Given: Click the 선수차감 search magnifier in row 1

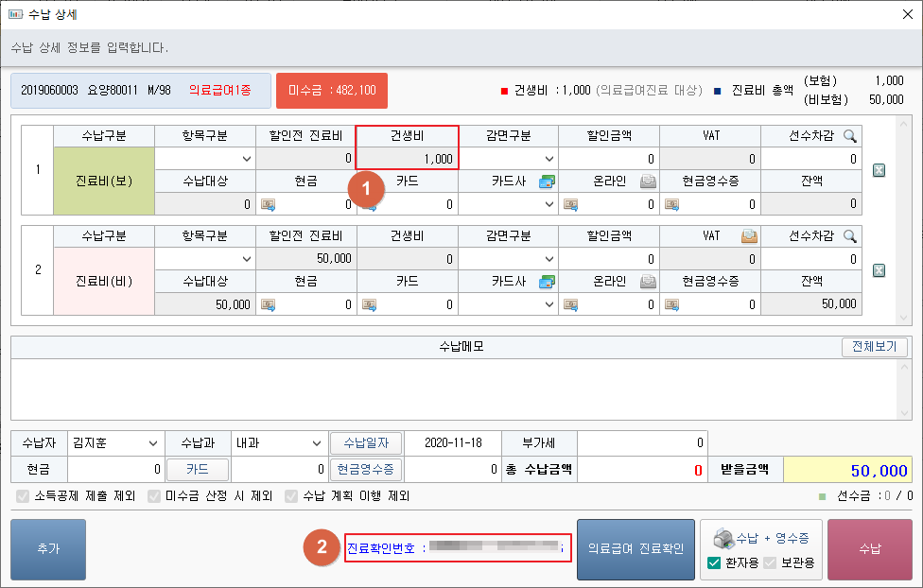Looking at the screenshot, I should [x=850, y=136].
